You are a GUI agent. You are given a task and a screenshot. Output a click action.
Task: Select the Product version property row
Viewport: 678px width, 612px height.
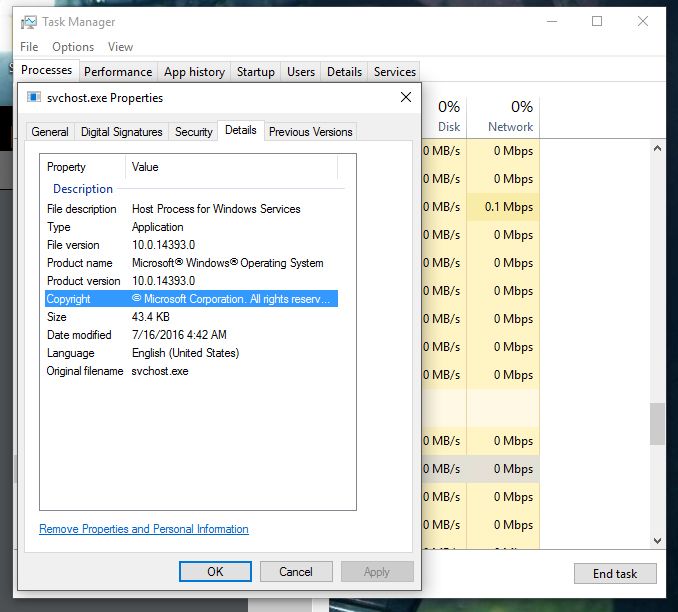[x=192, y=281]
